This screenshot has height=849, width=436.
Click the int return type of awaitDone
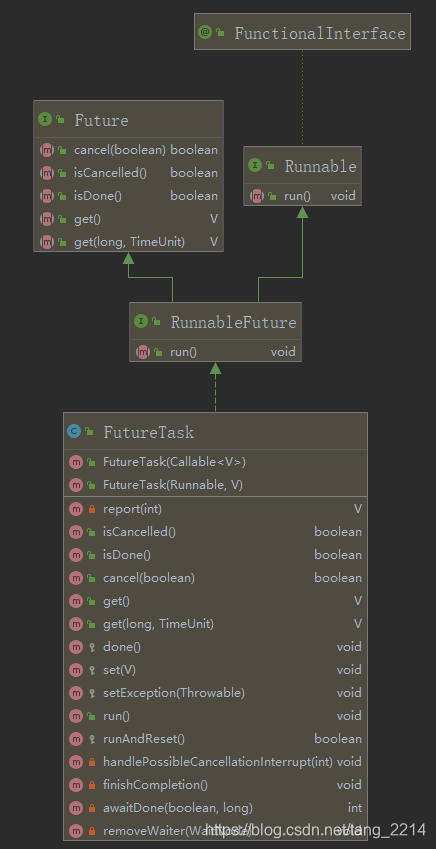(x=355, y=808)
